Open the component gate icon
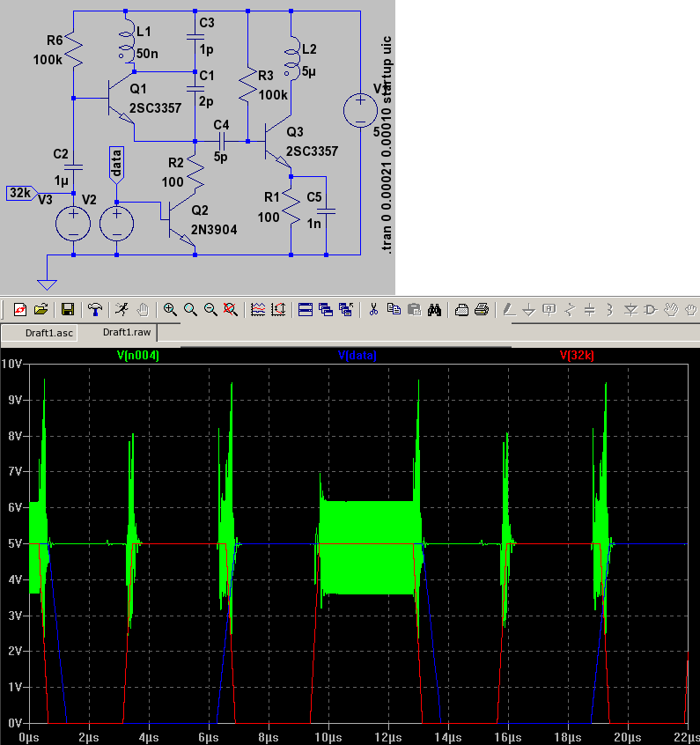This screenshot has width=700, height=745. click(651, 310)
